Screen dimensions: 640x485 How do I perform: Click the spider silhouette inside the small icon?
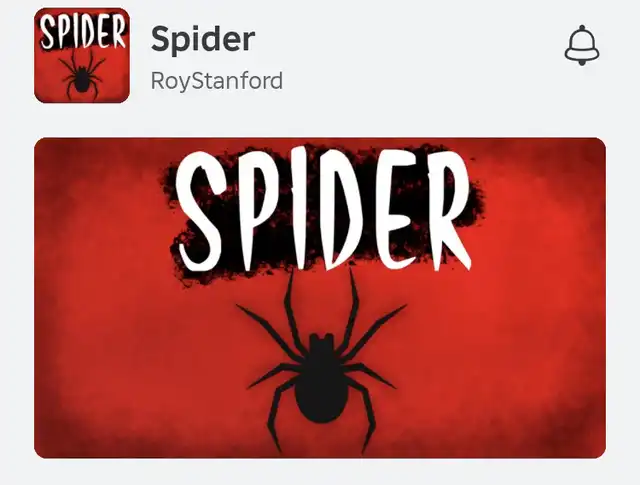[x=82, y=76]
